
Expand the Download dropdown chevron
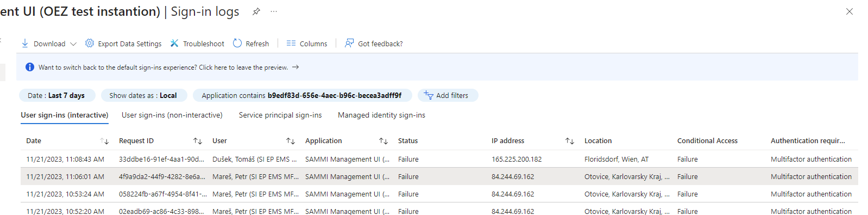click(73, 44)
